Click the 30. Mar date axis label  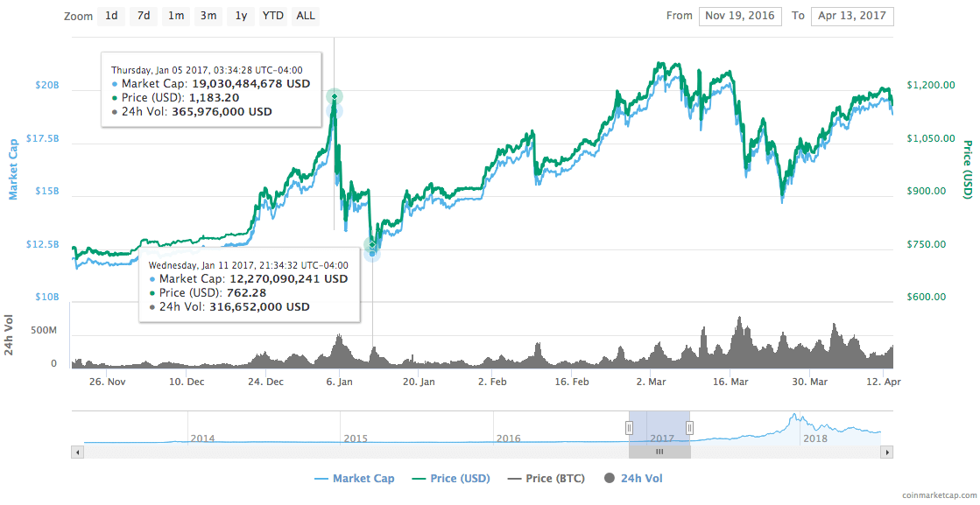click(x=809, y=382)
